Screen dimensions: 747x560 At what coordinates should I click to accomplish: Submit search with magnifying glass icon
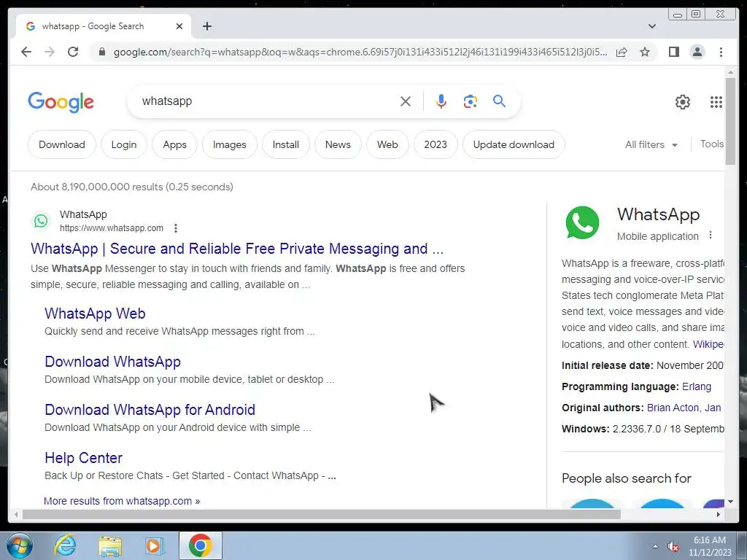tap(499, 101)
